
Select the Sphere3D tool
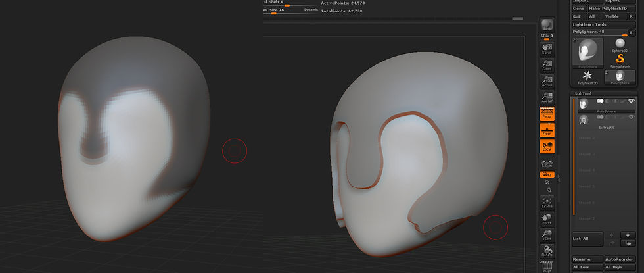(x=620, y=45)
